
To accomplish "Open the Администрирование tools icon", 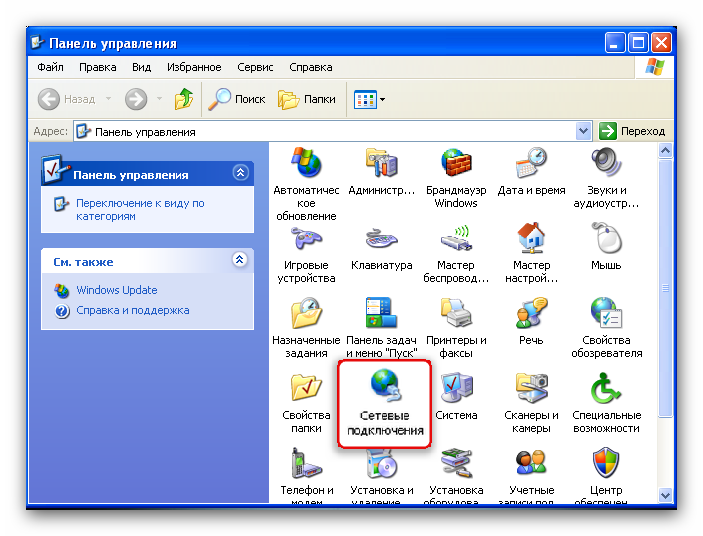I will [381, 163].
